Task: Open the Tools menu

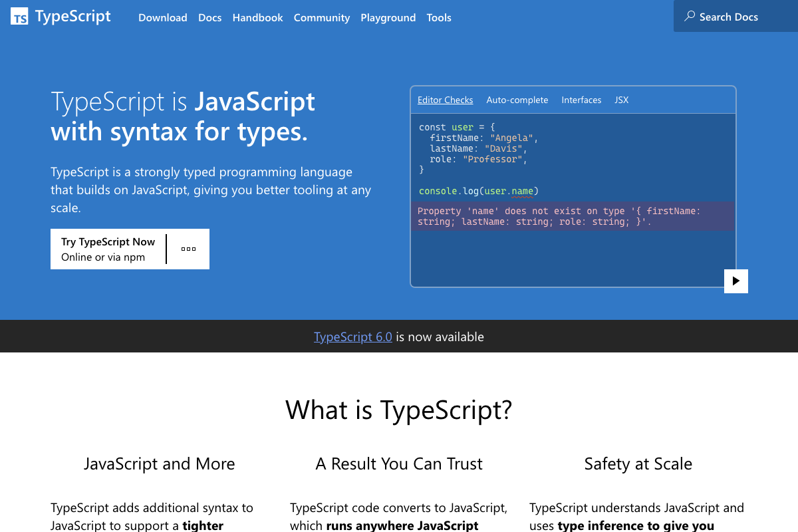Action: (x=438, y=18)
